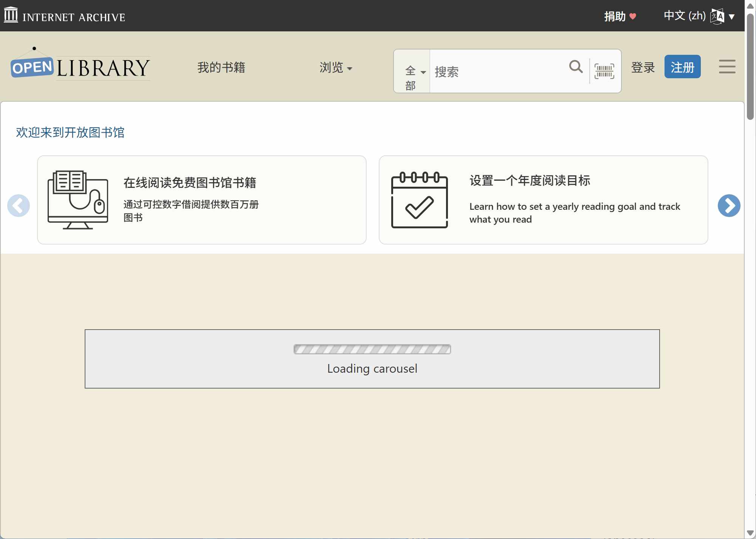Click text 通过可控数字借阅提供数百万册图书
Screen dimensions: 756x539
coord(191,211)
